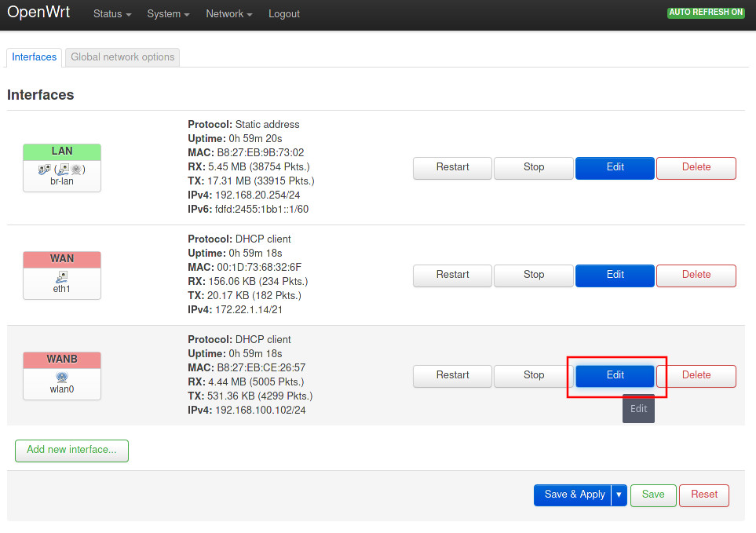Go to the OpenWrt home brand link
Image resolution: width=756 pixels, height=533 pixels.
pyautogui.click(x=38, y=12)
